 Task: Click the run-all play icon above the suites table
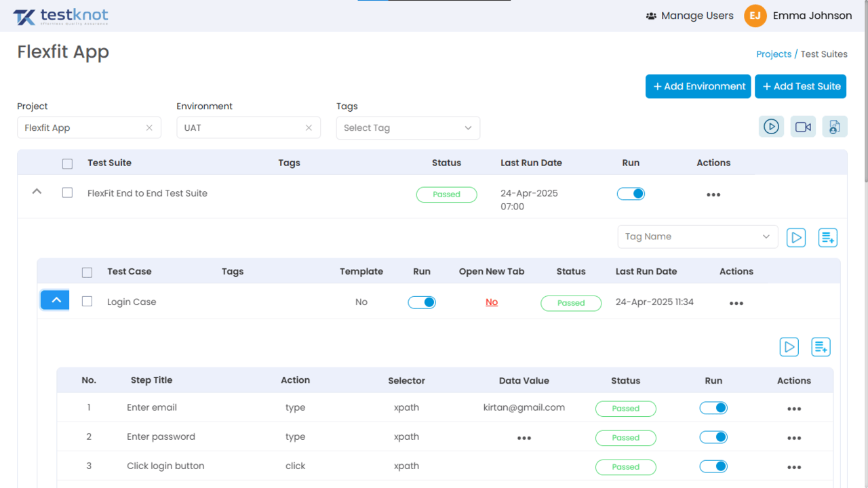point(771,127)
